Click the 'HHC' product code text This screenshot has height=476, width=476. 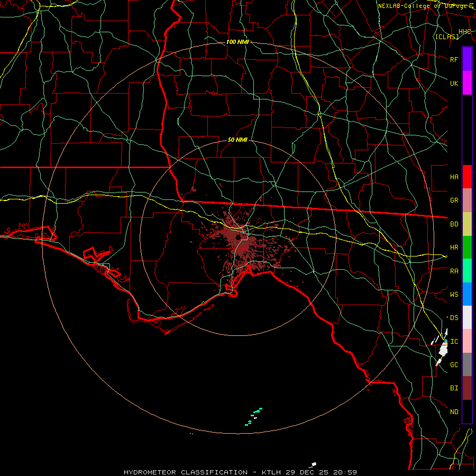tap(465, 32)
